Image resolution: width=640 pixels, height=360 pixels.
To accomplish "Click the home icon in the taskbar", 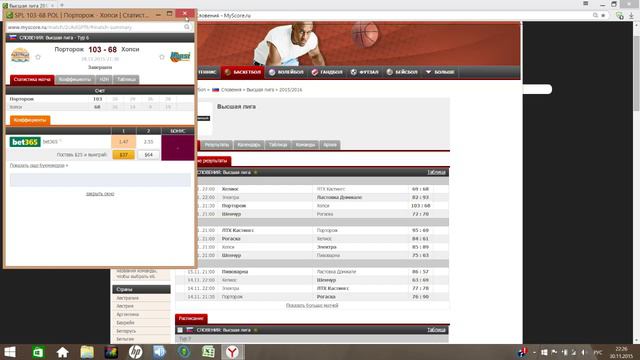I will tap(62, 352).
